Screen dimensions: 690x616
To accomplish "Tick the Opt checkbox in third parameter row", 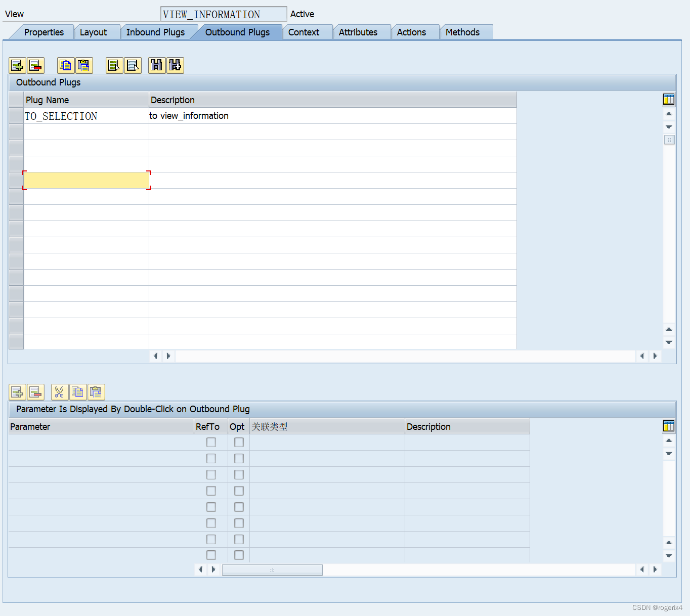I will pos(239,475).
